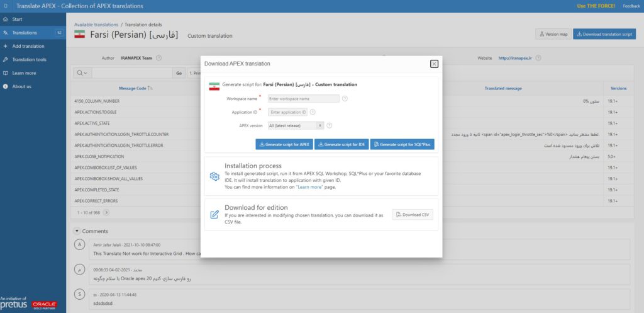Click the report search input field

[x=132, y=73]
